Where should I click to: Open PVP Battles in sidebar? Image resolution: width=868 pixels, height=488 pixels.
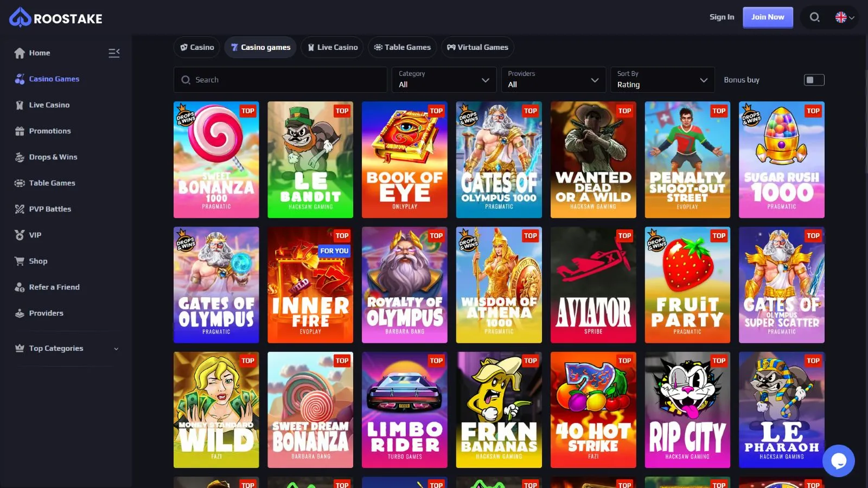coord(49,209)
